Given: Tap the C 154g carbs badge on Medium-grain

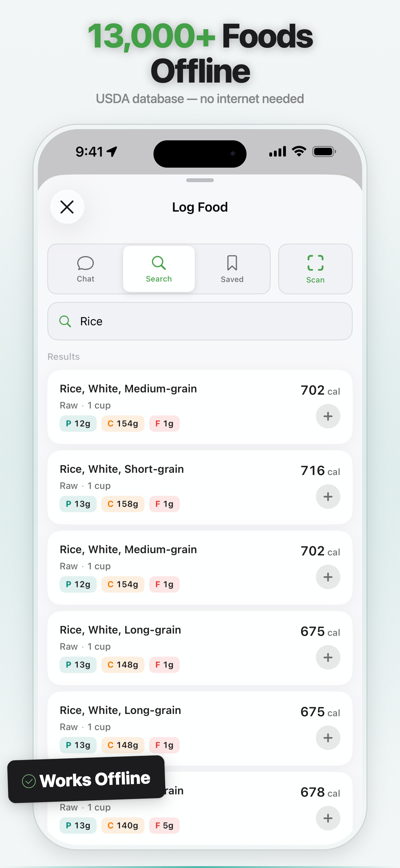Looking at the screenshot, I should coord(122,423).
